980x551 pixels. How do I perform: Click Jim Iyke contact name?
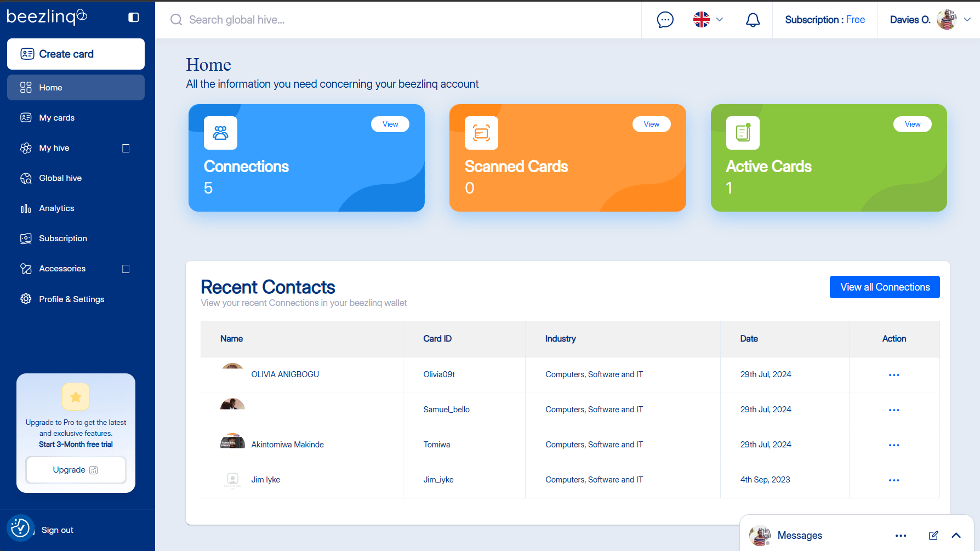tap(266, 480)
